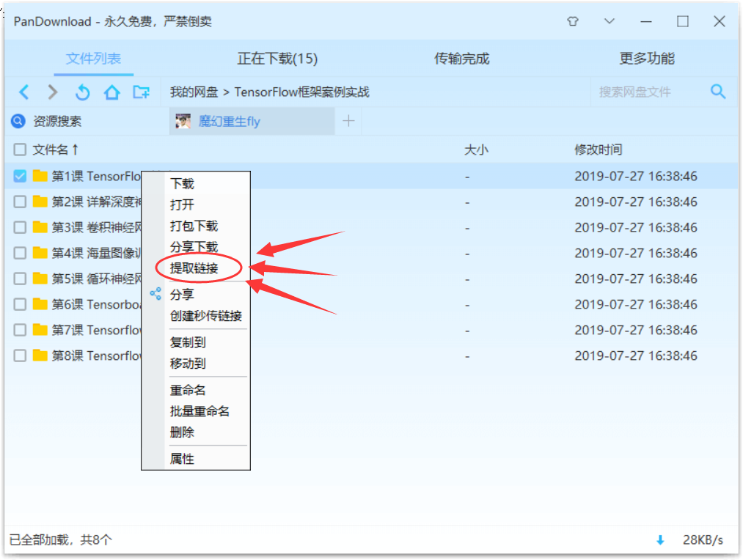Toggle the select-all checkbox beside 文件名

coord(20,150)
